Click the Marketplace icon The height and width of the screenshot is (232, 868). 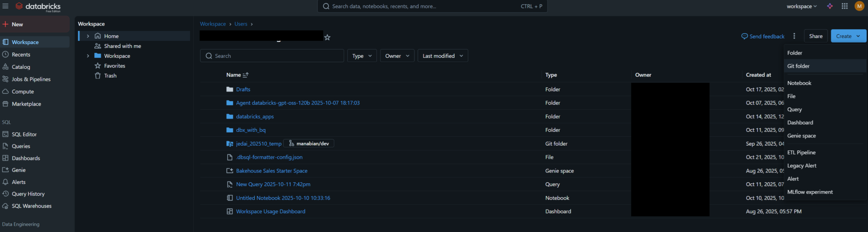(x=5, y=104)
